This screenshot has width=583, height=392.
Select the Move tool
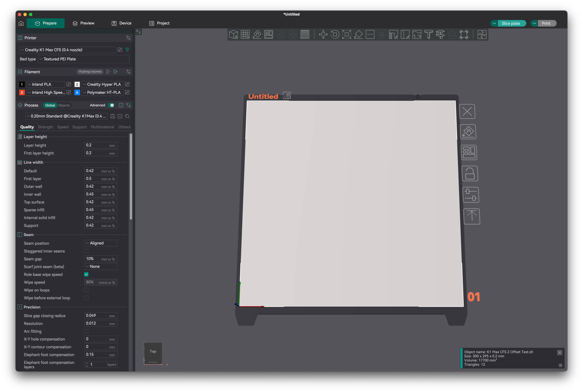[x=323, y=35]
